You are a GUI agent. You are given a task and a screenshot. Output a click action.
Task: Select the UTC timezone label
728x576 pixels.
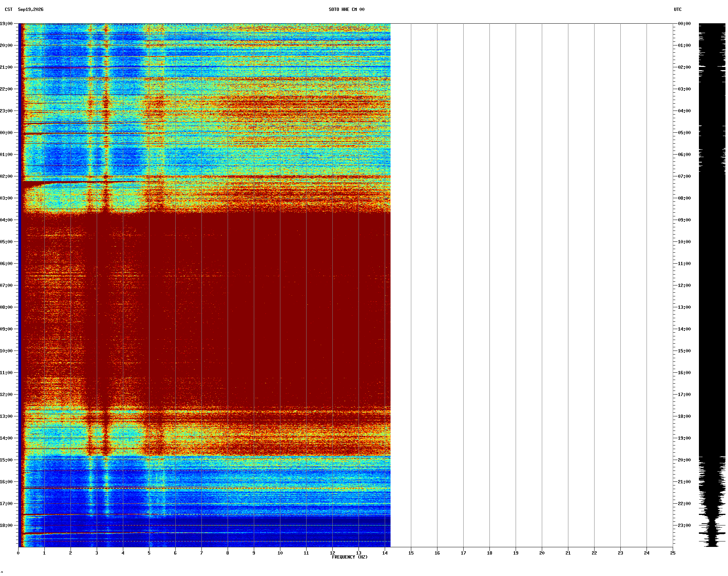[678, 9]
